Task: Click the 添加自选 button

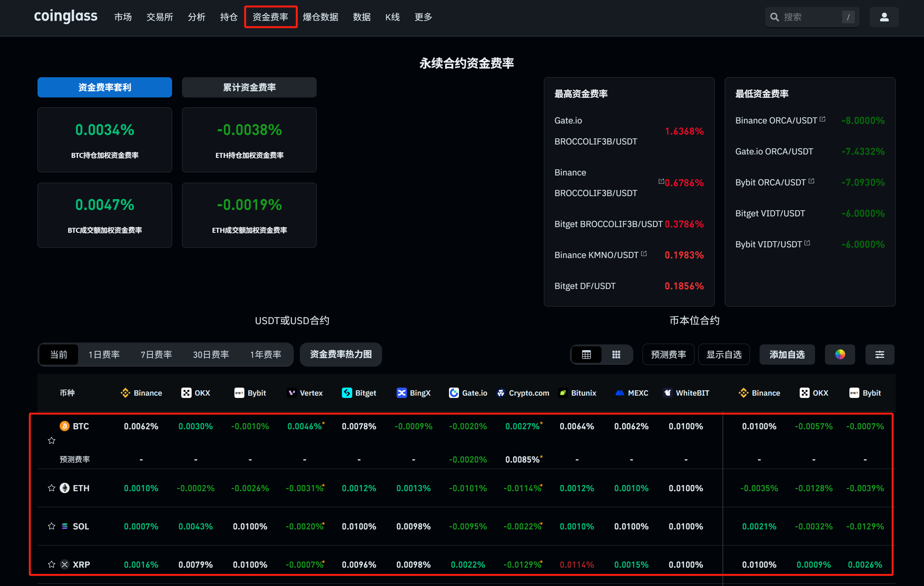Action: click(x=787, y=354)
